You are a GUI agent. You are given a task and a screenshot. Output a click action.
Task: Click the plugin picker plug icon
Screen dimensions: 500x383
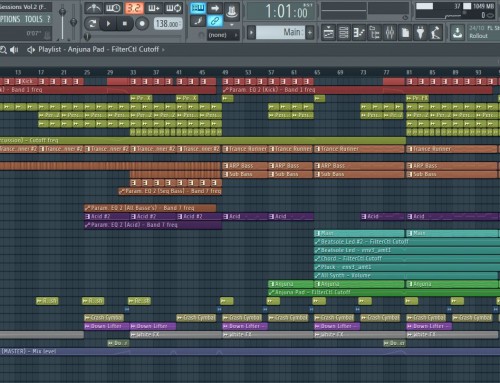(x=420, y=33)
